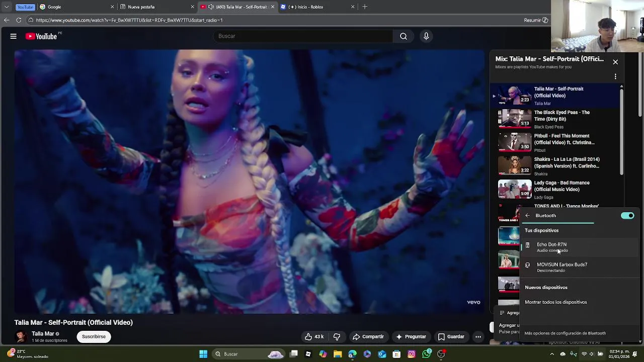Image resolution: width=644 pixels, height=362 pixels.
Task: Like the video showing 43 k
Action: [x=314, y=337]
